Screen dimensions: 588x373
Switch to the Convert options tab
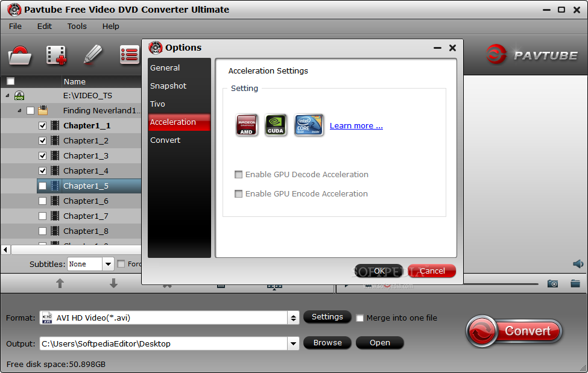click(x=179, y=140)
